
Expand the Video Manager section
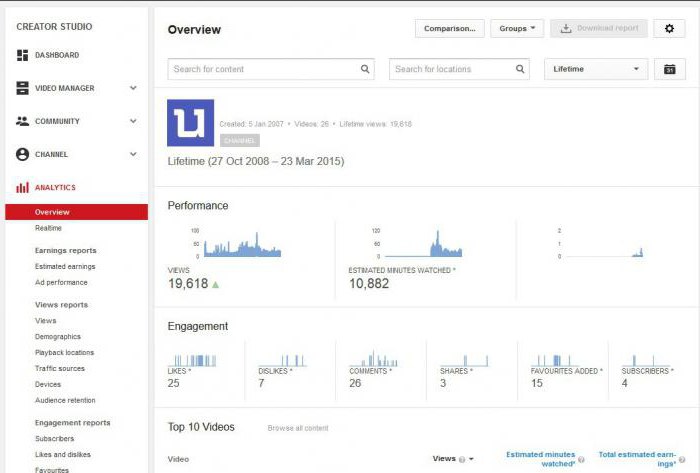[133, 88]
